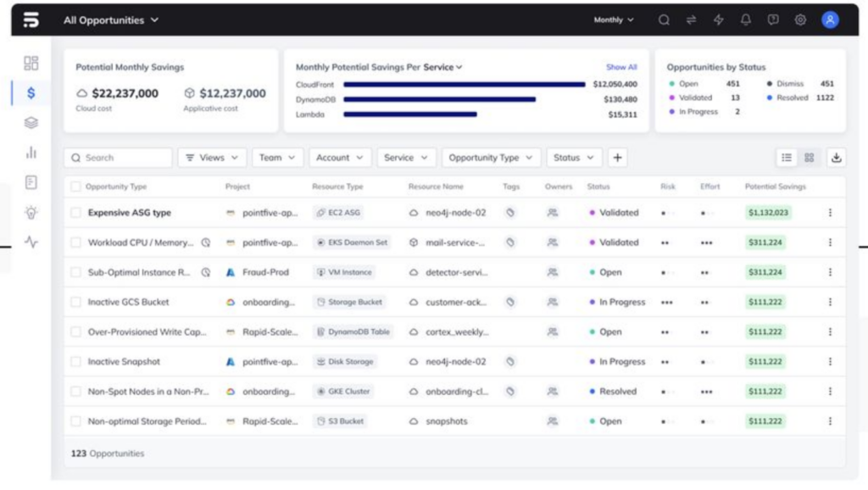Open the help chat icon in top bar

pos(774,19)
